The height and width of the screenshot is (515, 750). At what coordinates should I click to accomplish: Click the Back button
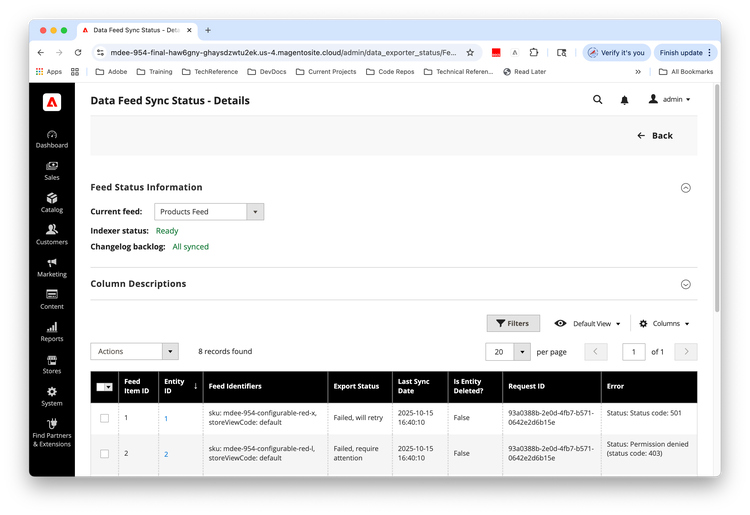pyautogui.click(x=655, y=136)
